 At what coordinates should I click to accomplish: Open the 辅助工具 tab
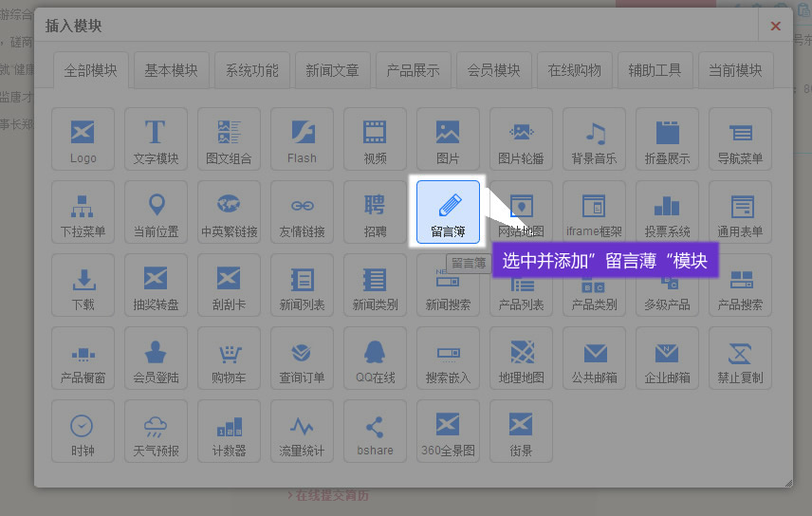click(x=655, y=70)
